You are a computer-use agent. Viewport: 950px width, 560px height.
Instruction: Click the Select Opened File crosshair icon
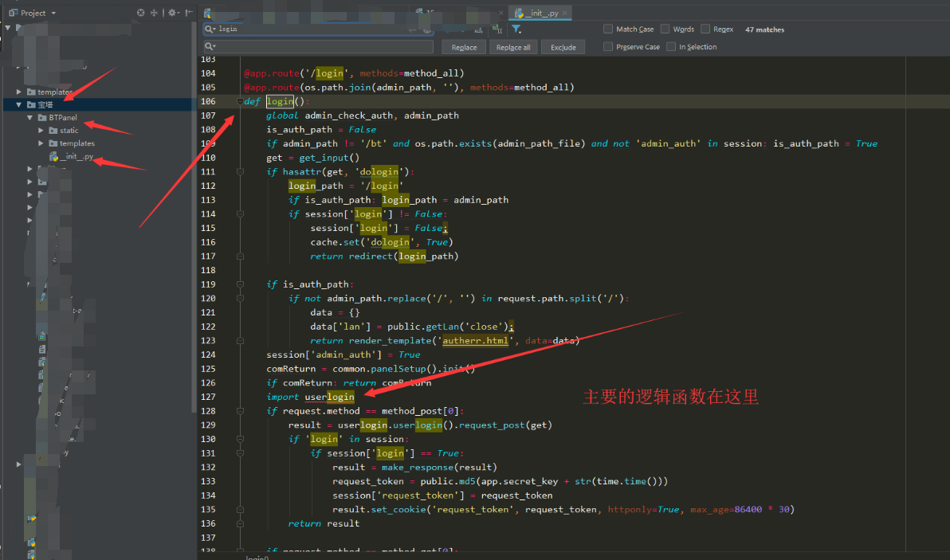[x=140, y=13]
